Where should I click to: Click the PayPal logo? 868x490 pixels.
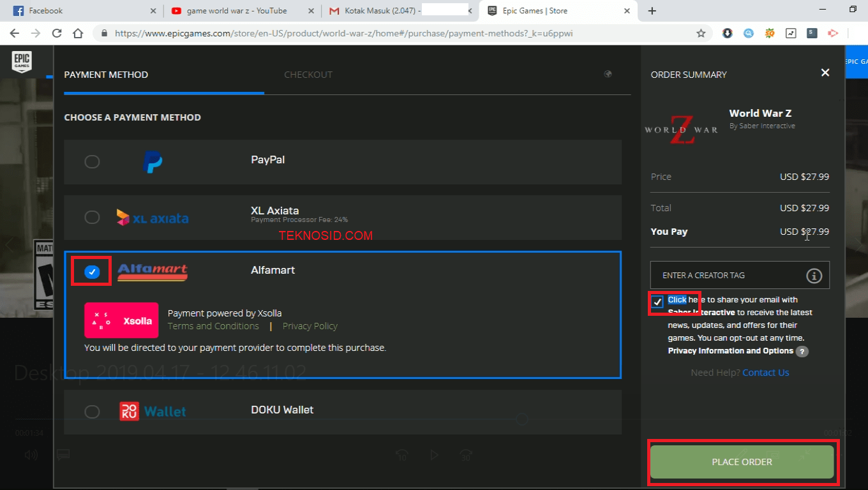tap(153, 162)
